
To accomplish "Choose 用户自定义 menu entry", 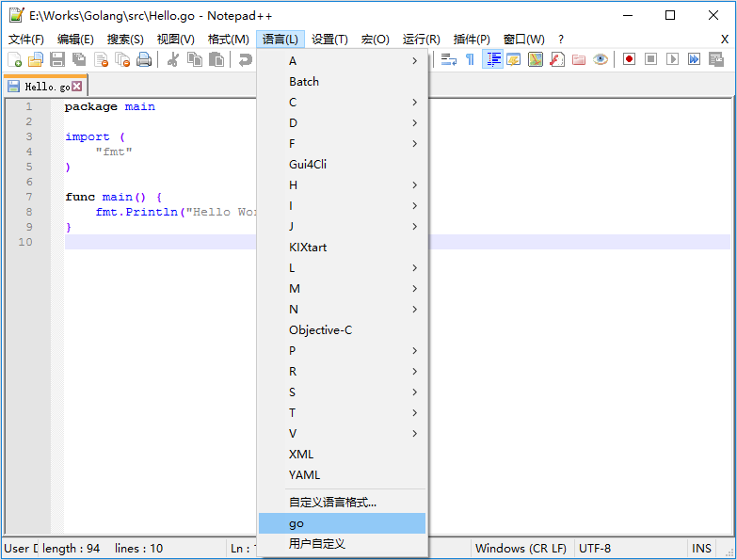I will pyautogui.click(x=343, y=544).
